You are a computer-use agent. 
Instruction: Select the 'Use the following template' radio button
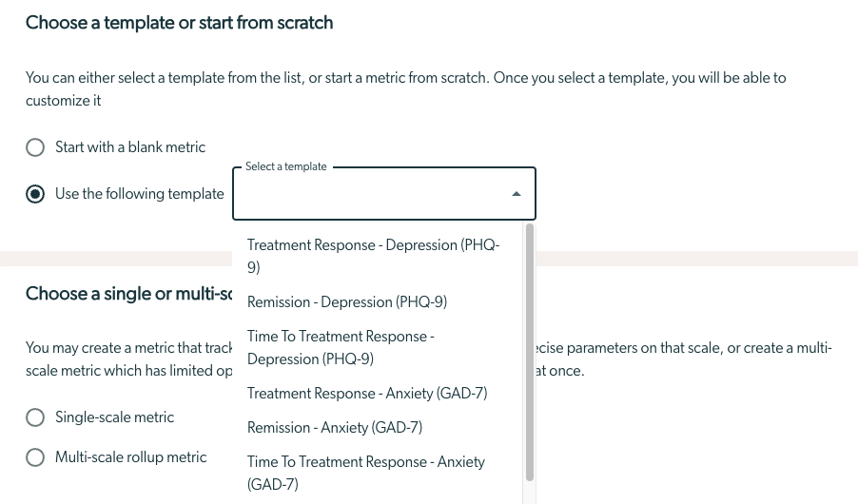coord(35,194)
